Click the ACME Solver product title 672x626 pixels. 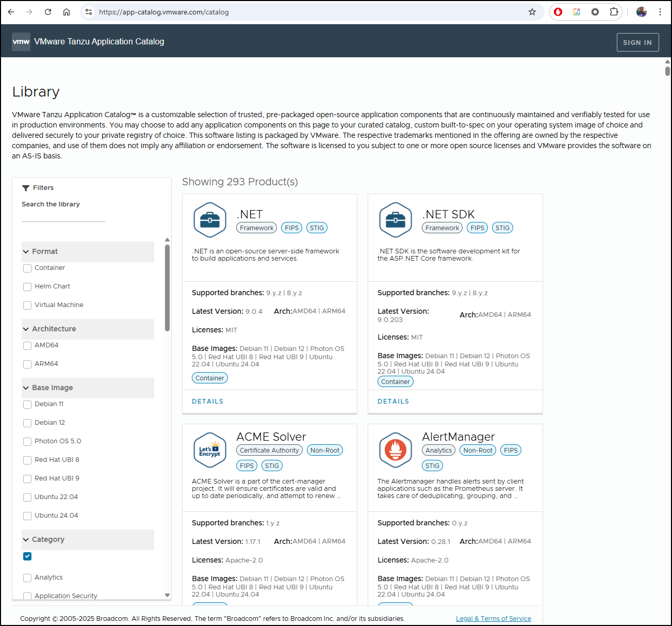click(271, 437)
